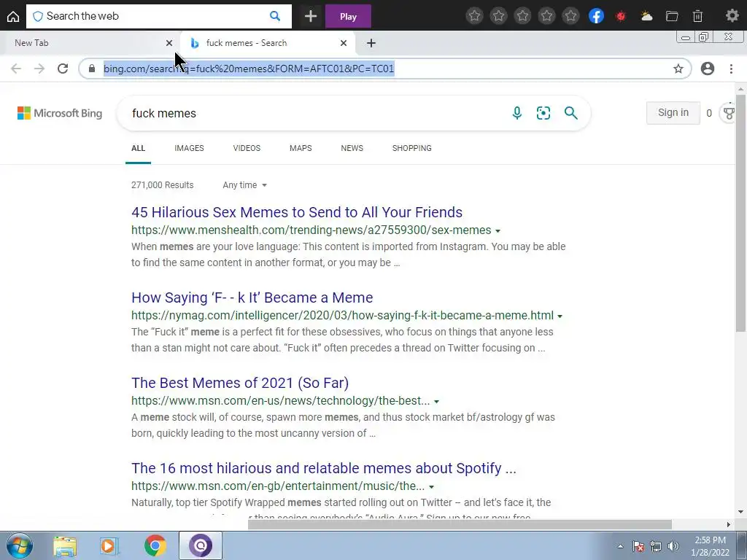Click the address bar URL field
The height and width of the screenshot is (560, 747).
coord(385,69)
